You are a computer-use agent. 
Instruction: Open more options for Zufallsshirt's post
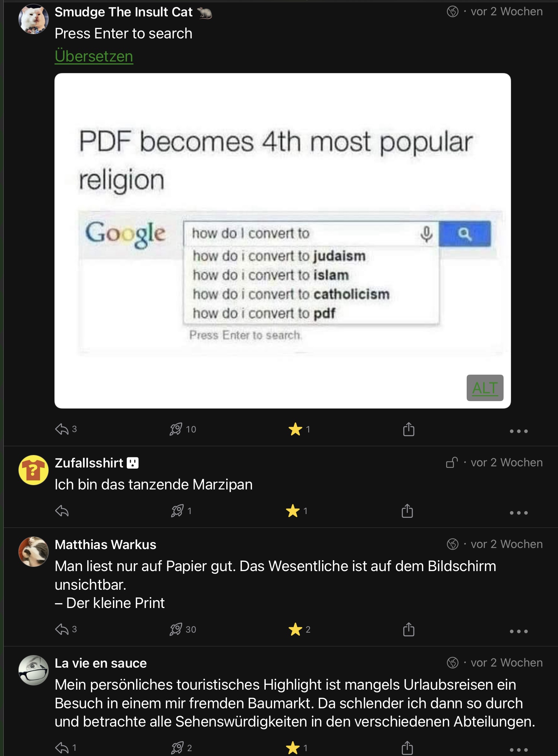[x=518, y=513]
